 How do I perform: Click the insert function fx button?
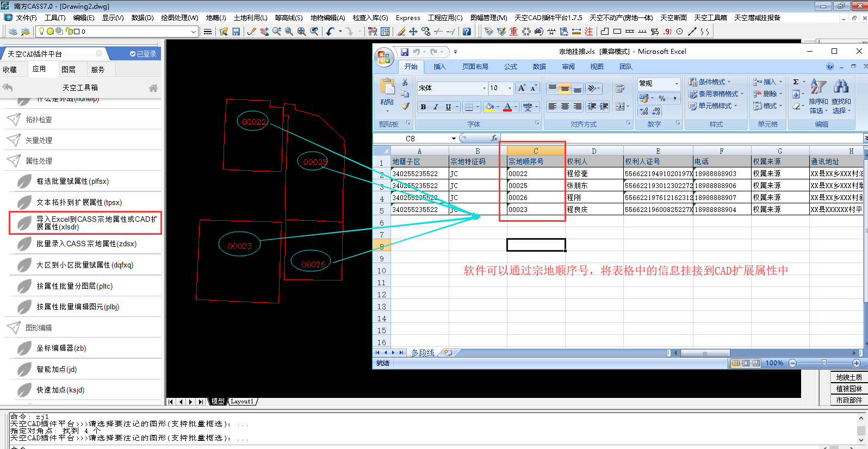494,138
